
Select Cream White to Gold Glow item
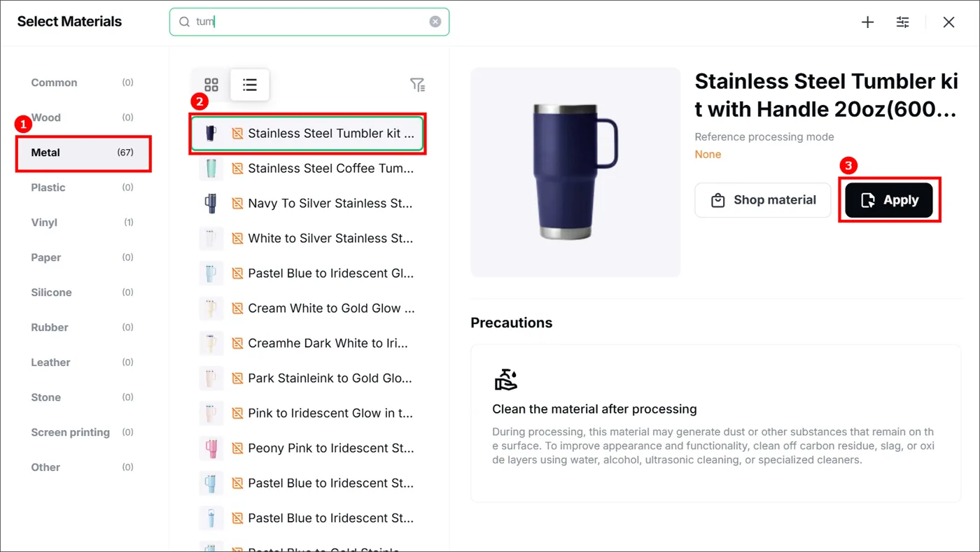point(307,309)
